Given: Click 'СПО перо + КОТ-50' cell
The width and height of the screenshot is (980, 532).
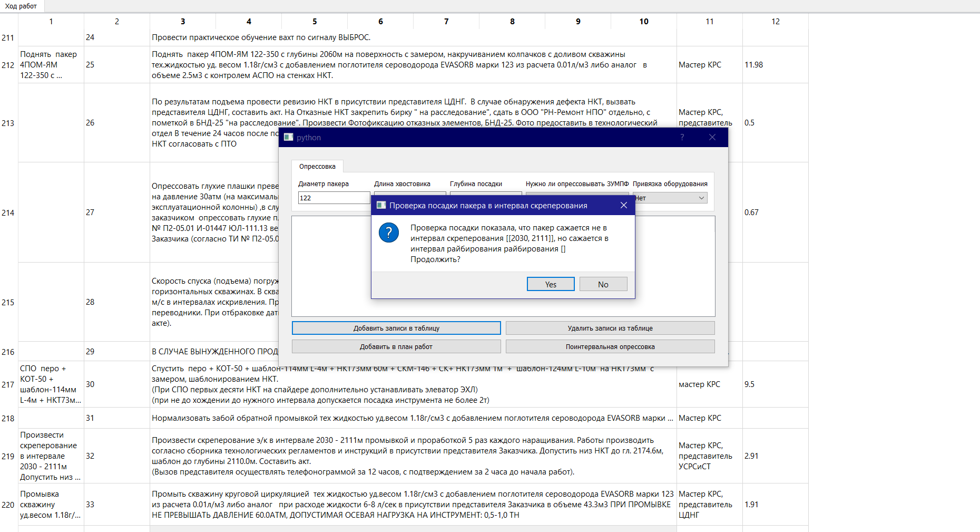Looking at the screenshot, I should point(51,384).
